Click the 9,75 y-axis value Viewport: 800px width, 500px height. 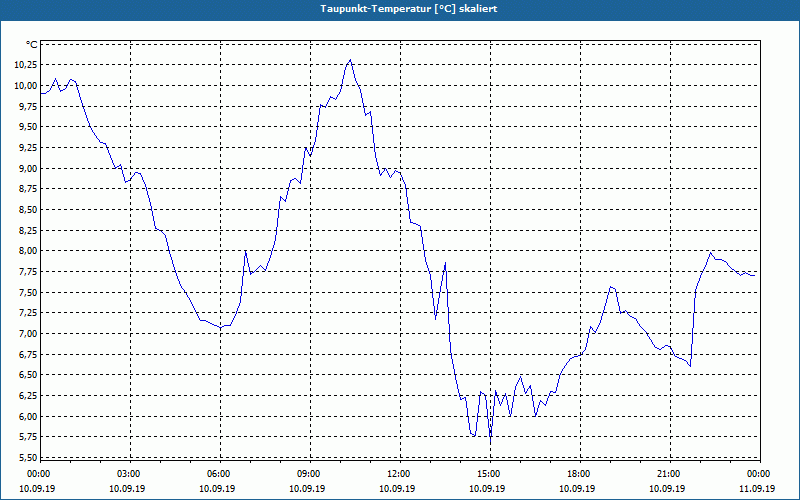click(x=28, y=106)
